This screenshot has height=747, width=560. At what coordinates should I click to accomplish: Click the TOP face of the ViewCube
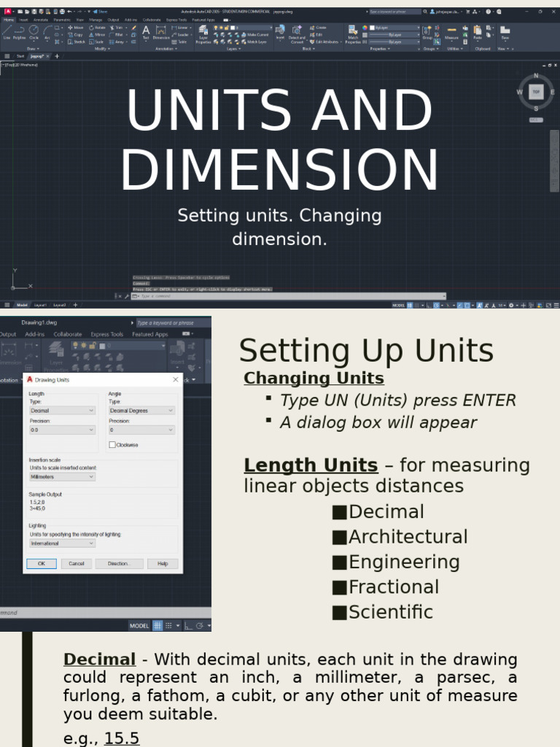536,92
